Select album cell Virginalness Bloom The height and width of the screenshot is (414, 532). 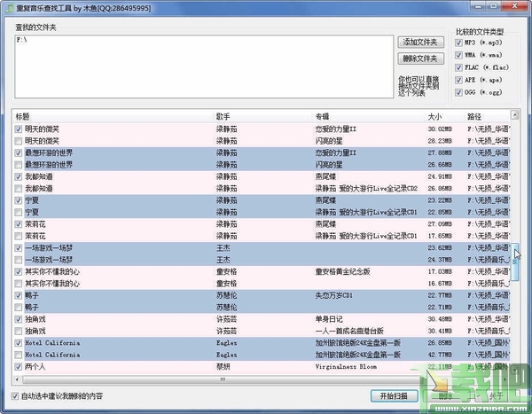346,367
